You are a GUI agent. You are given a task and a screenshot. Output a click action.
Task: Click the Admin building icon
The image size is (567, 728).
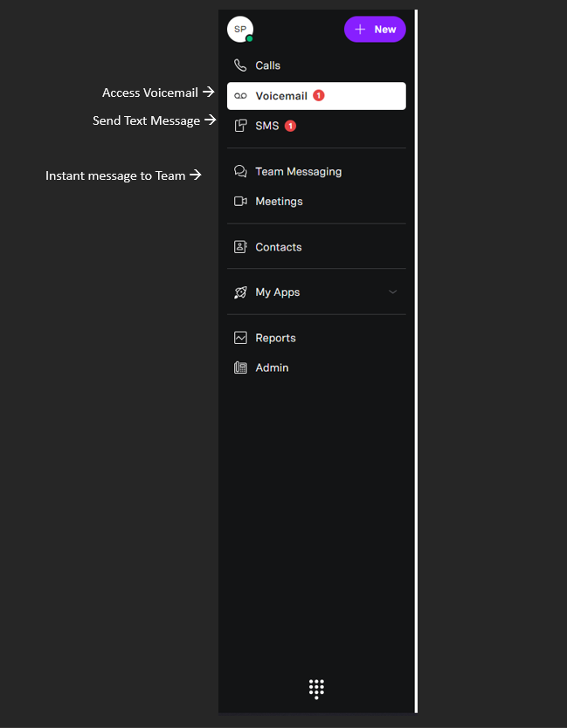click(240, 367)
